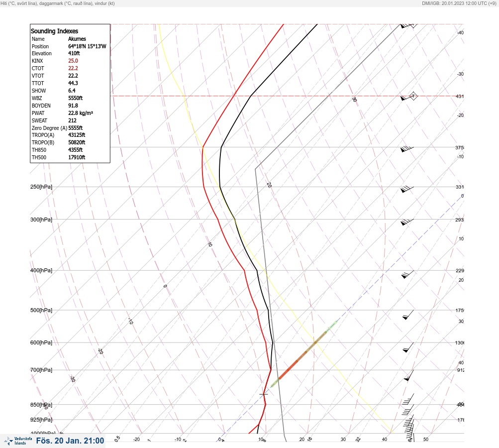The image size is (499, 448).
Task: Click the TROPO(A) value '43125ft'
Action: coord(77,135)
